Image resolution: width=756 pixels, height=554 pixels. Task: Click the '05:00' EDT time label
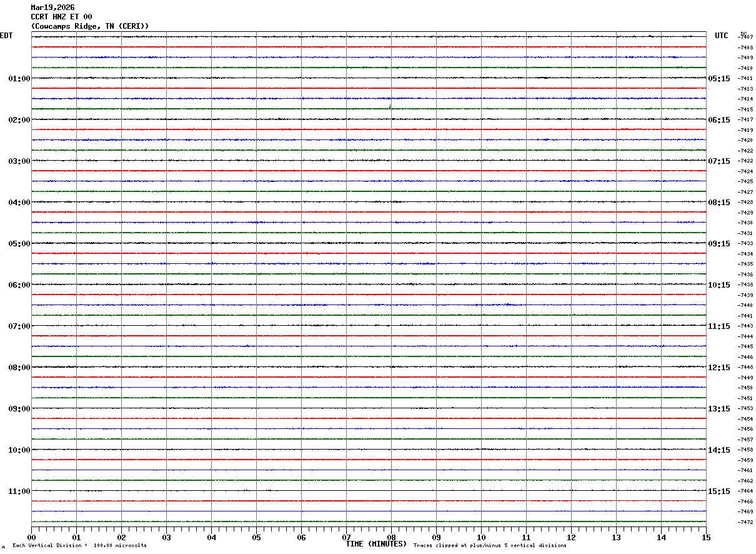(x=19, y=244)
